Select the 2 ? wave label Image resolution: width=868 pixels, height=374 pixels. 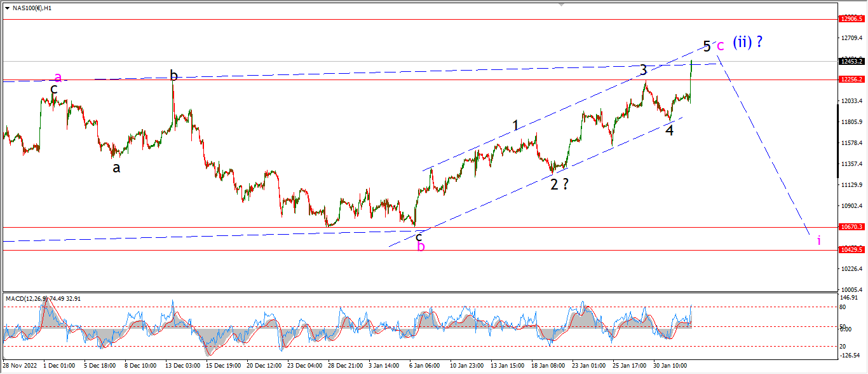tap(559, 184)
